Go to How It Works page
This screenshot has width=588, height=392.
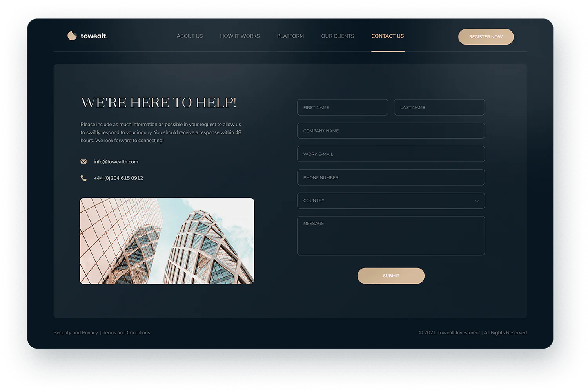240,36
